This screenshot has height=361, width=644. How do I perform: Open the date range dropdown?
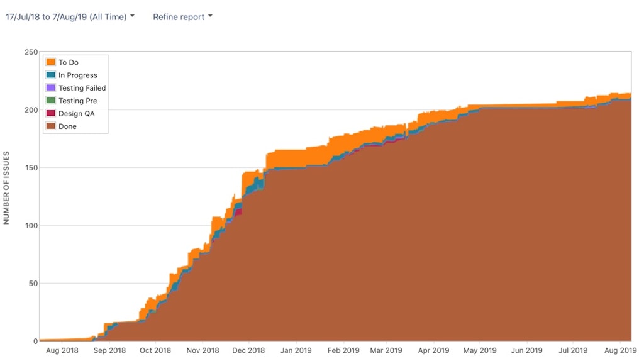click(70, 17)
